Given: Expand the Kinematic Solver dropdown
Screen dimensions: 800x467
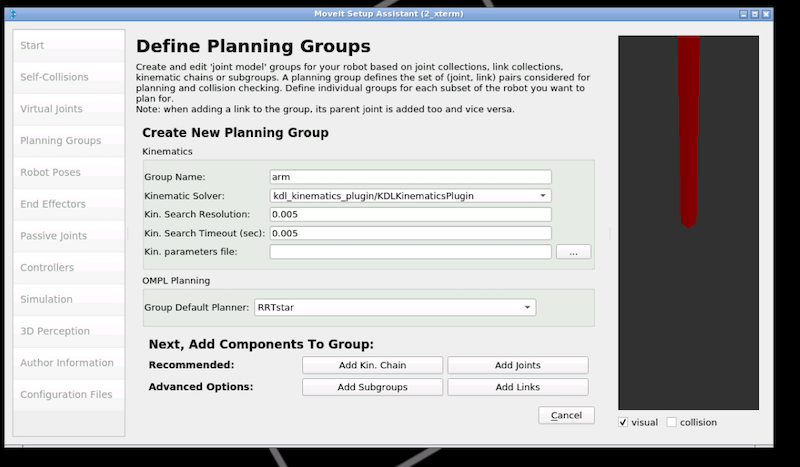Looking at the screenshot, I should [410, 196].
